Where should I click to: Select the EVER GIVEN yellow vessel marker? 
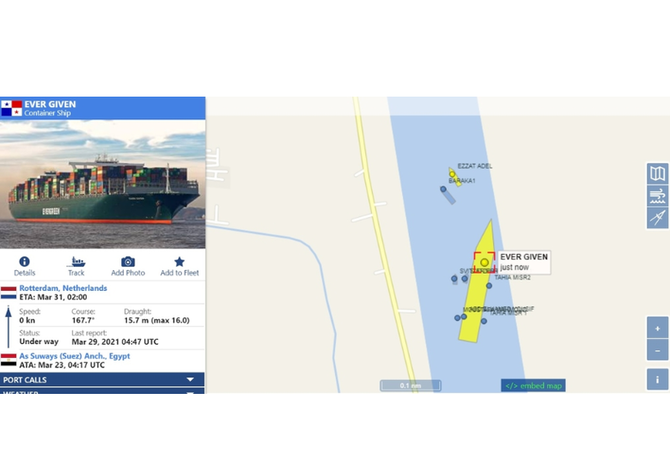pos(484,262)
